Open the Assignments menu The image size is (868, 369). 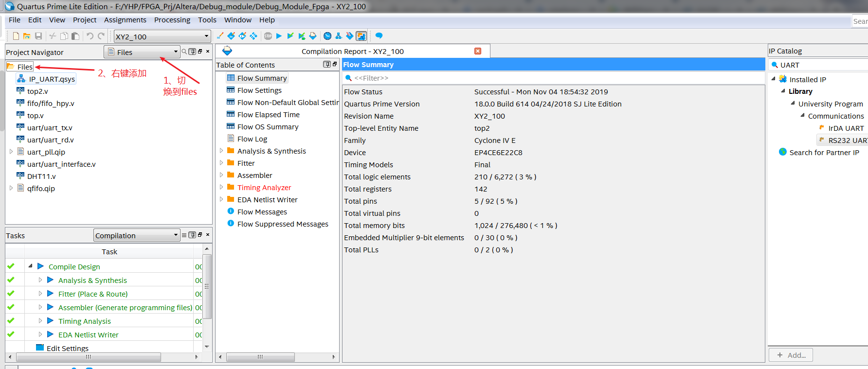(125, 19)
